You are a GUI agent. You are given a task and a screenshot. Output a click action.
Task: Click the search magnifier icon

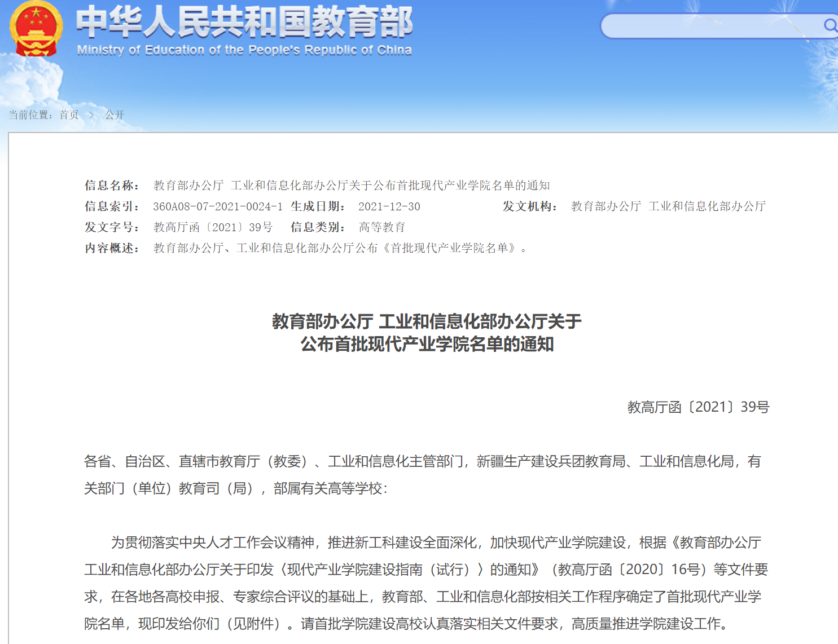pos(830,25)
